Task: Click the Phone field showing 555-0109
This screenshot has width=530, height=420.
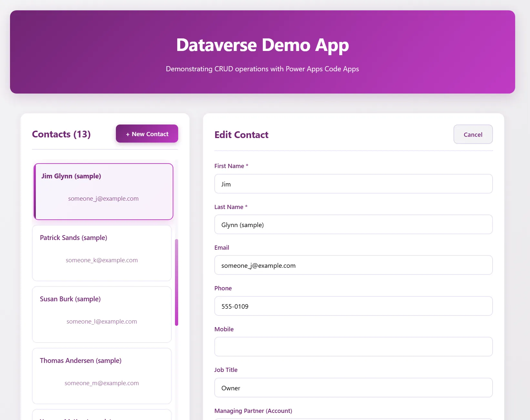Action: [x=353, y=306]
